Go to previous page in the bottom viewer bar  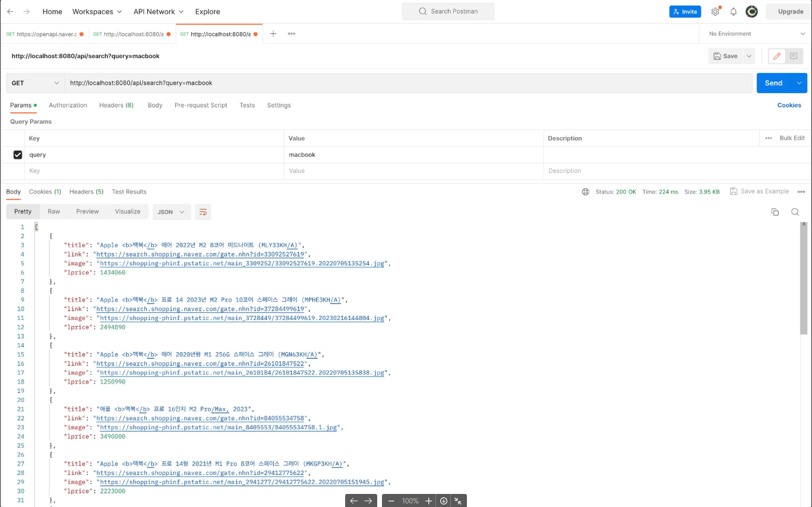point(354,500)
